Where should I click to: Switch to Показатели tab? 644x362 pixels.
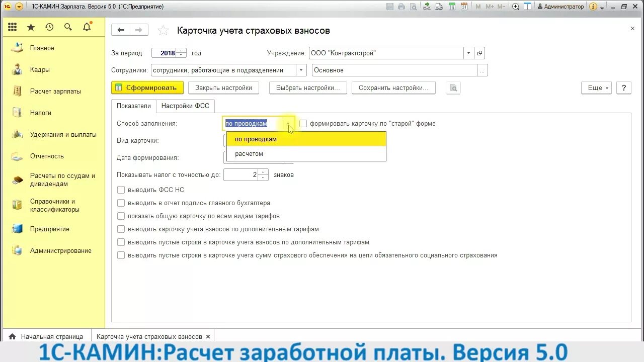tap(134, 106)
